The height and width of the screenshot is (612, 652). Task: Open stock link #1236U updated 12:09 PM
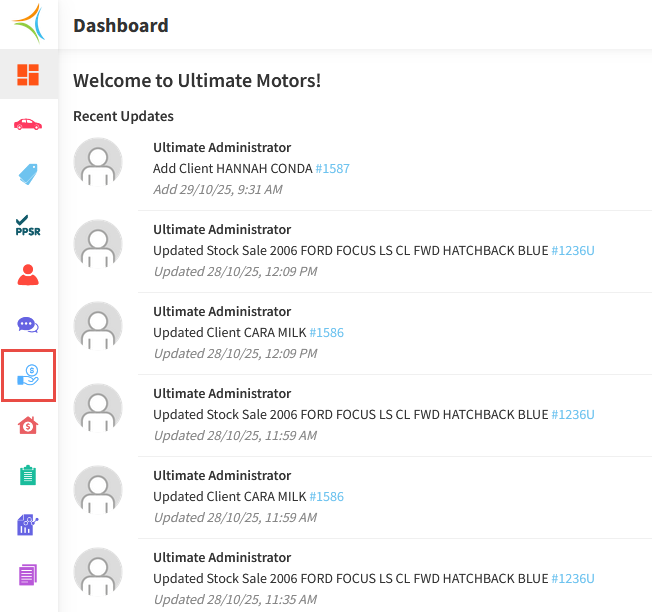[573, 251]
